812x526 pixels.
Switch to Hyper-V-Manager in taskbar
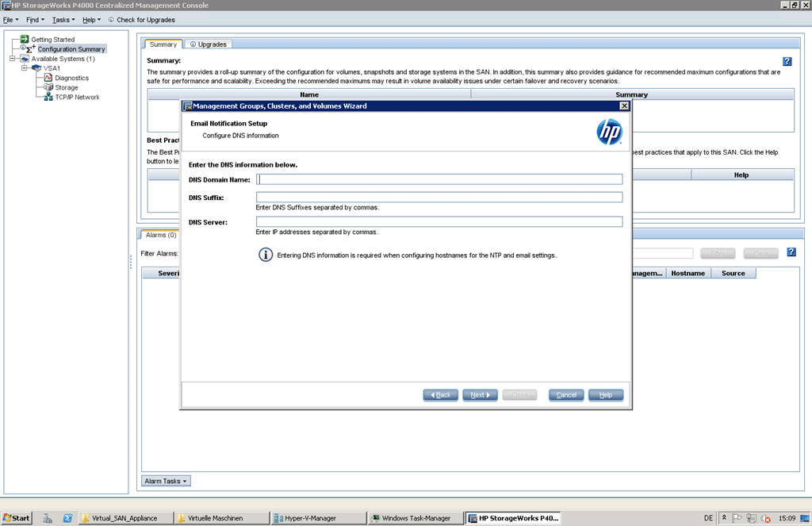[x=318, y=518]
